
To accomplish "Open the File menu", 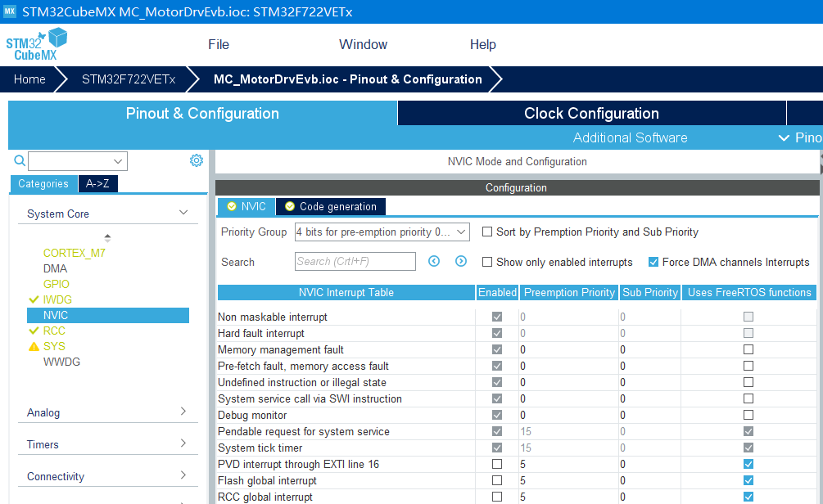I will point(219,44).
